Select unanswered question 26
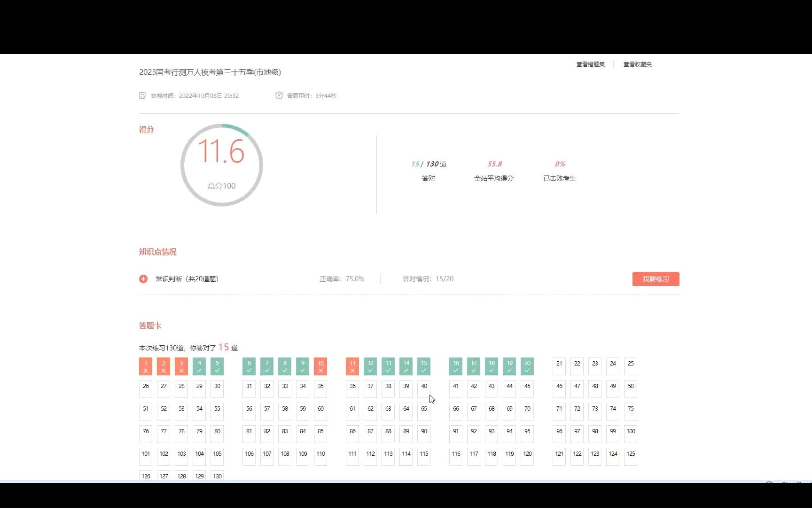The height and width of the screenshot is (508, 812). pyautogui.click(x=146, y=389)
